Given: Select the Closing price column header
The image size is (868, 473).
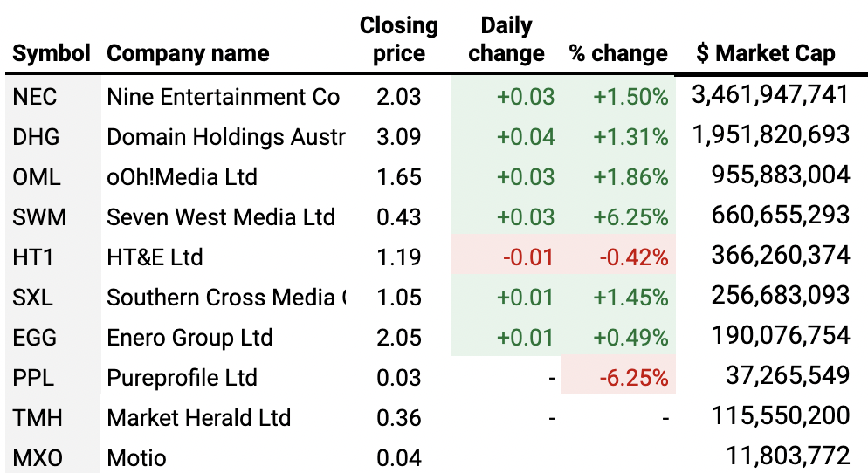Looking at the screenshot, I should click(399, 40).
